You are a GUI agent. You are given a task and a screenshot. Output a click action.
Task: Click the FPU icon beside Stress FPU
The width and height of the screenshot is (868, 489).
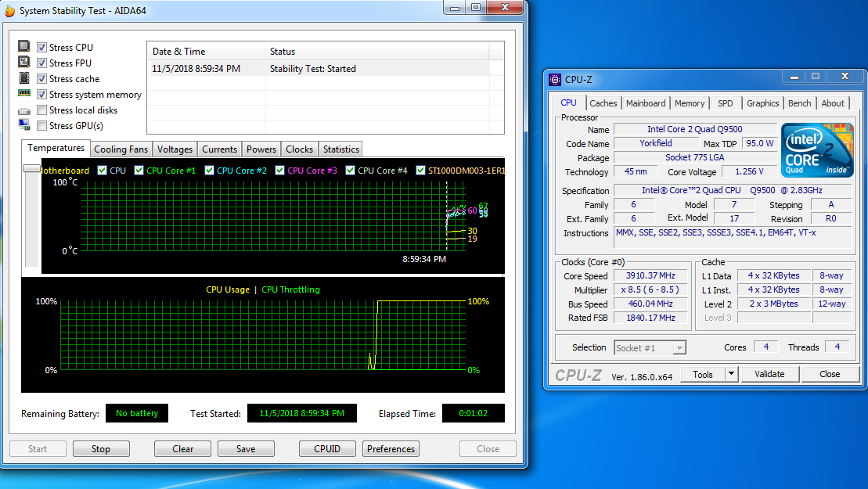click(23, 61)
